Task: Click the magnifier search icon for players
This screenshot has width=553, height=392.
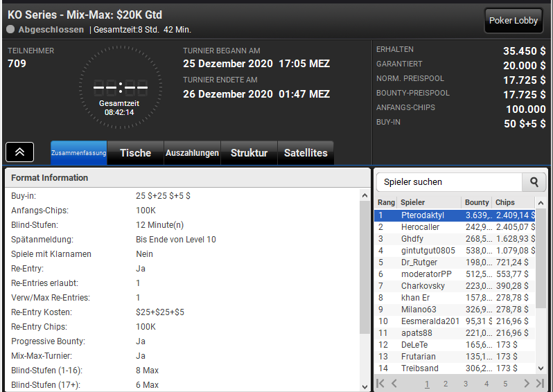Action: (534, 182)
